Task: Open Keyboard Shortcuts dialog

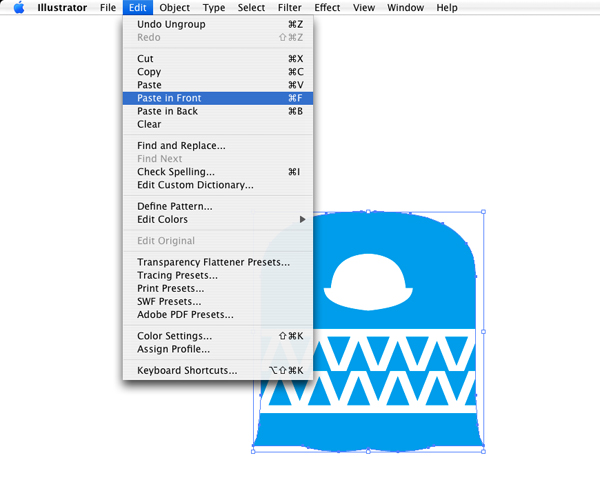Action: [218, 370]
